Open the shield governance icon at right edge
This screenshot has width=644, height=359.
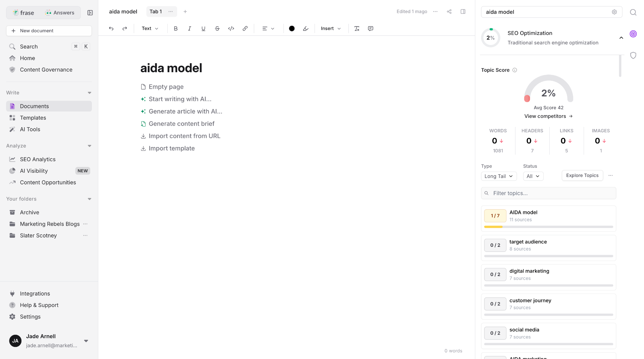pyautogui.click(x=633, y=55)
